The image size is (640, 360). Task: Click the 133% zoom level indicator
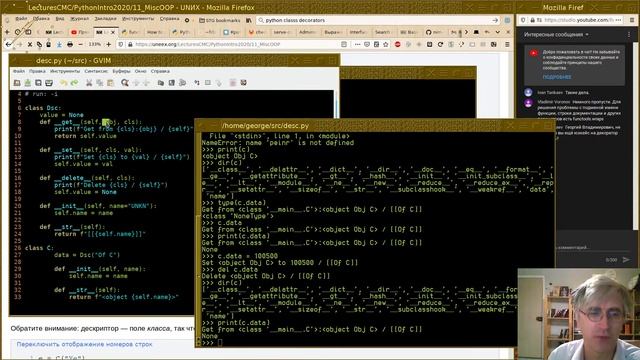click(95, 44)
